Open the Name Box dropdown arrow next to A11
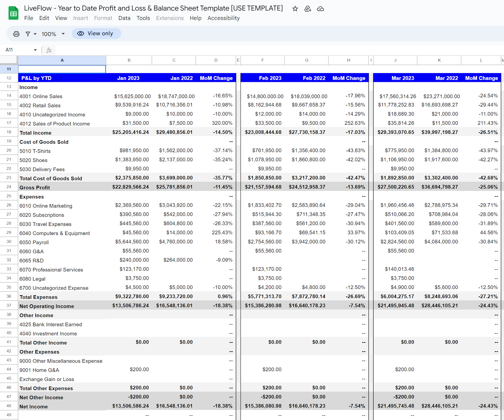This screenshot has width=504, height=420. (35, 50)
